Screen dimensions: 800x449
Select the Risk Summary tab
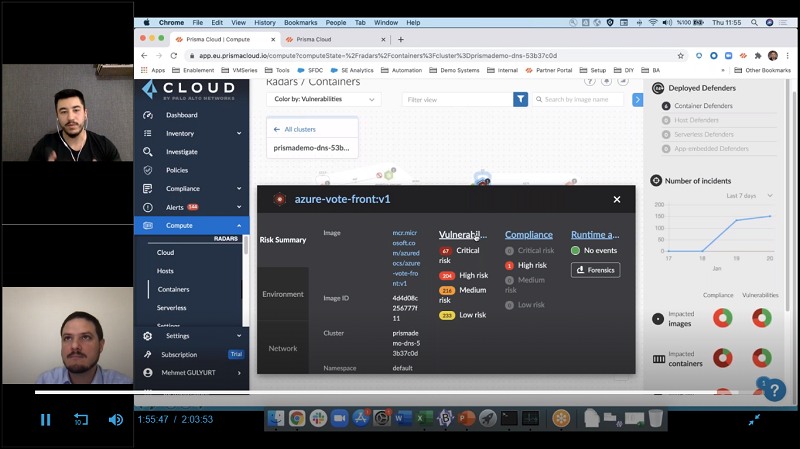[283, 240]
